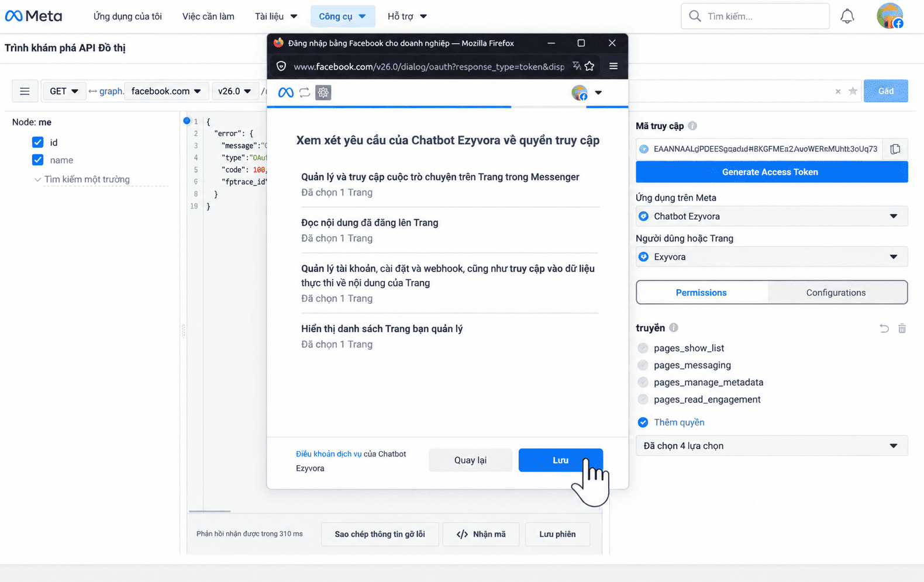Favorite the query with the star beside Gửi
This screenshot has width=924, height=582.
(x=853, y=91)
